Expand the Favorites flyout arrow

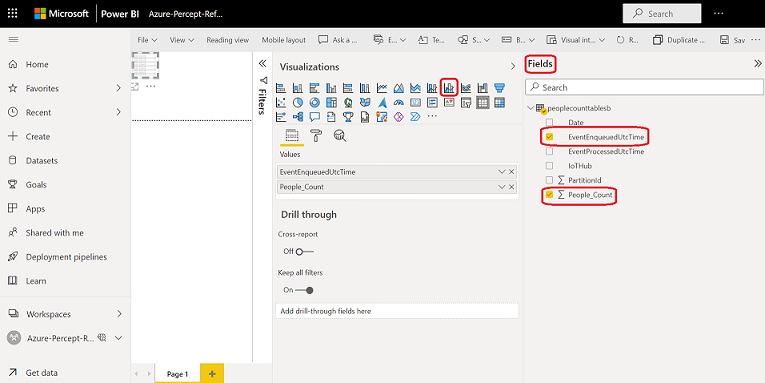[119, 88]
